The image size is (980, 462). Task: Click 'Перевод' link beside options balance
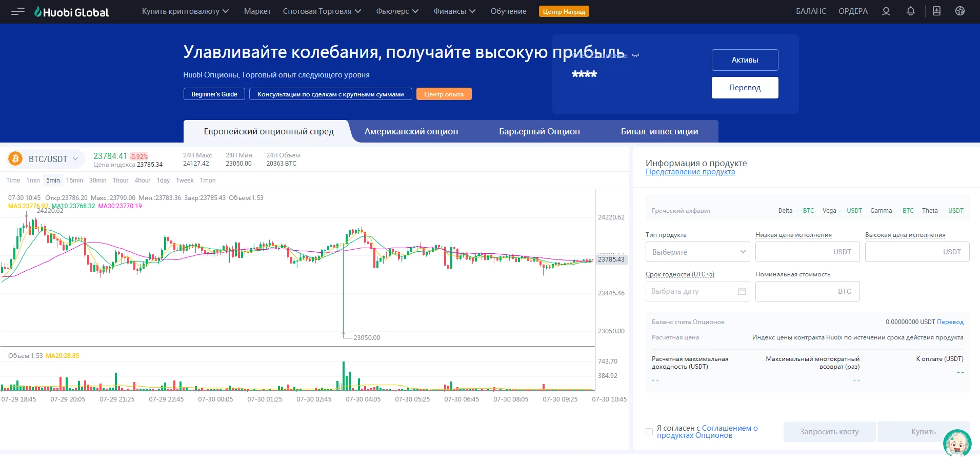coord(950,322)
